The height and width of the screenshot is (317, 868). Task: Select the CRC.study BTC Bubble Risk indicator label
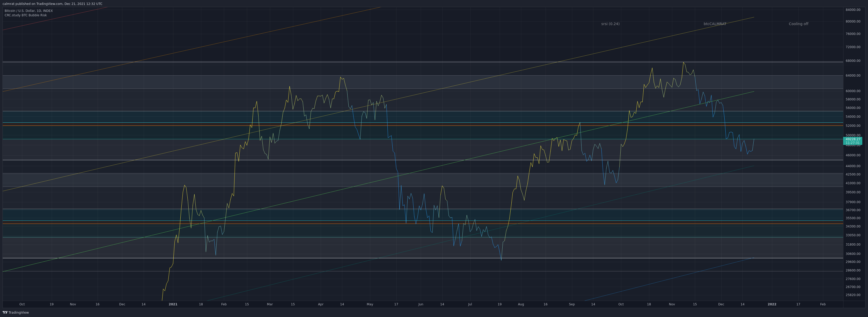point(26,15)
